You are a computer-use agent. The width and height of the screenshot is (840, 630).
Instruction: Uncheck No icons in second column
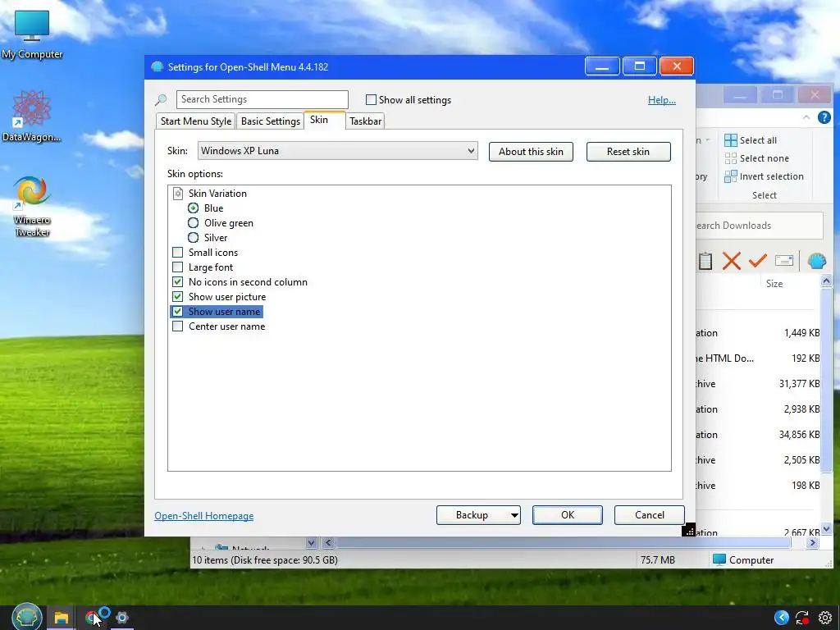pos(177,282)
